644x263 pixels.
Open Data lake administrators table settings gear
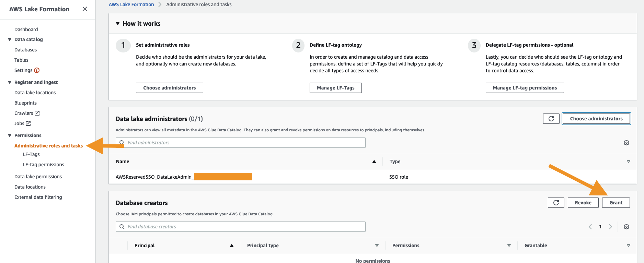coord(626,143)
